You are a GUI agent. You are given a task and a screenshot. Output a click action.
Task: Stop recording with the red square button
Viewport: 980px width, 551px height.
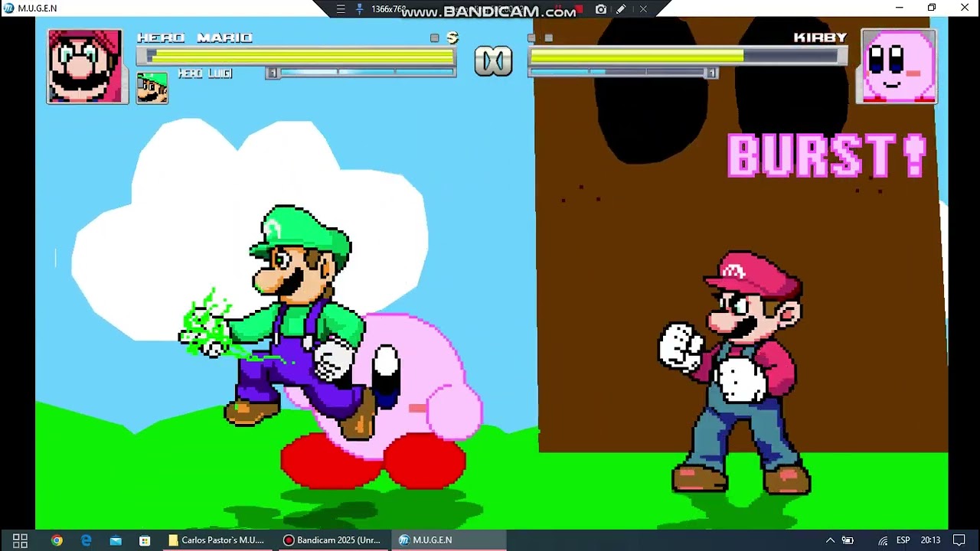(580, 9)
